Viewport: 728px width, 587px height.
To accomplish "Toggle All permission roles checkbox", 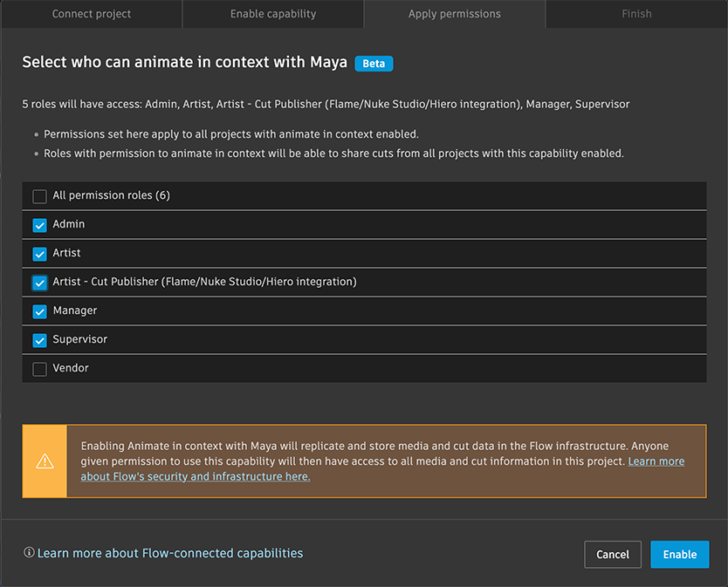I will pos(39,196).
